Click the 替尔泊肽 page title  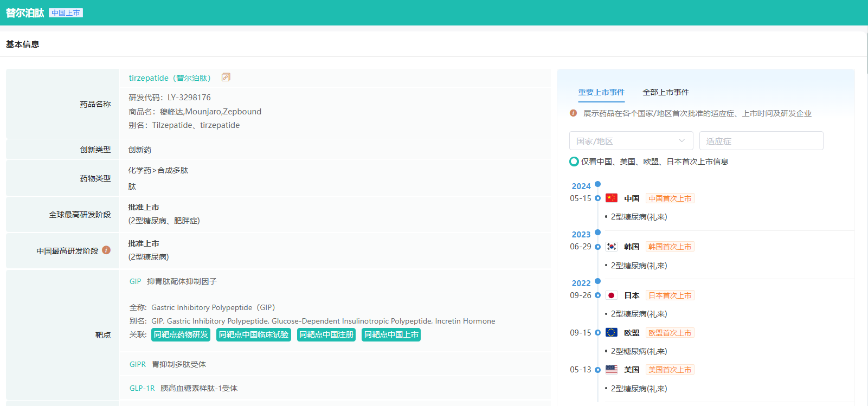pyautogui.click(x=25, y=13)
